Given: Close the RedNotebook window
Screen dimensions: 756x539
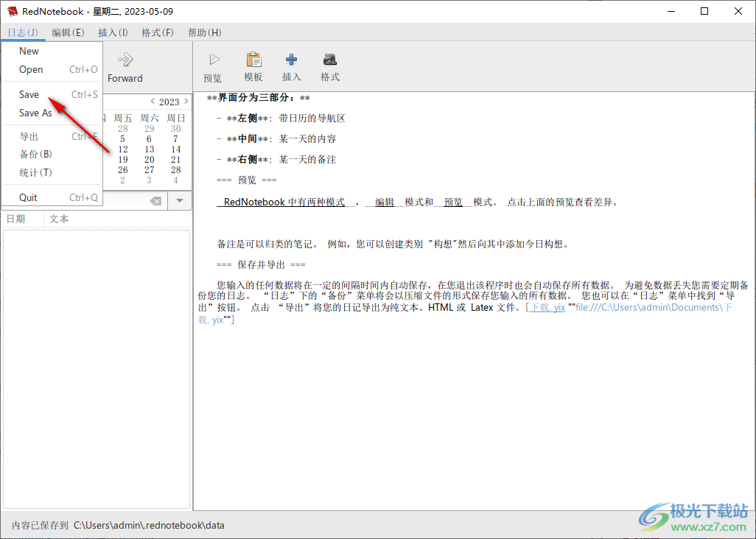Looking at the screenshot, I should pos(738,11).
